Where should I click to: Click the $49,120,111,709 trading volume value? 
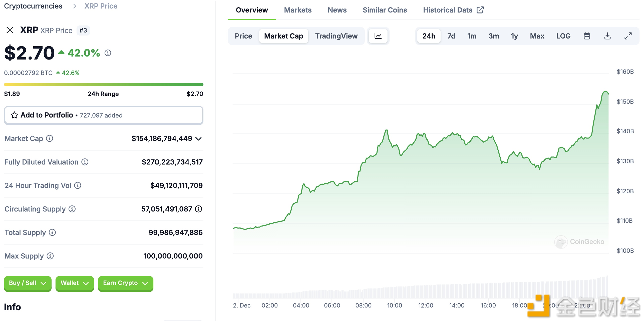[x=176, y=185]
